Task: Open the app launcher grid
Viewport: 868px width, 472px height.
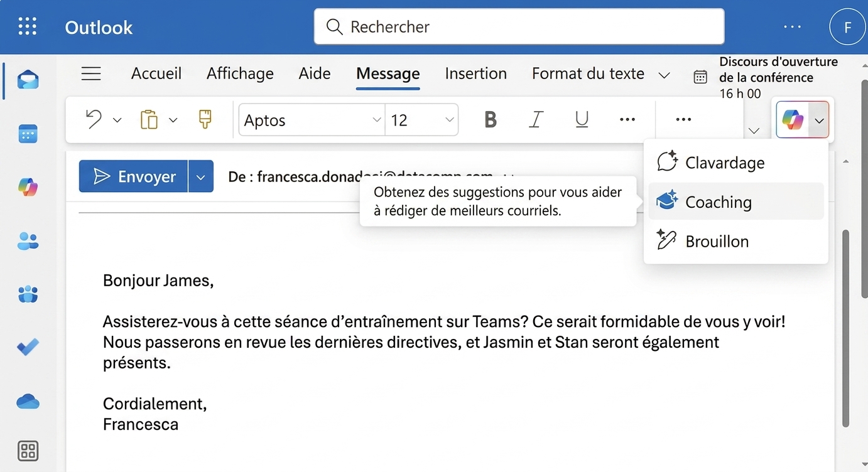Action: [28, 26]
